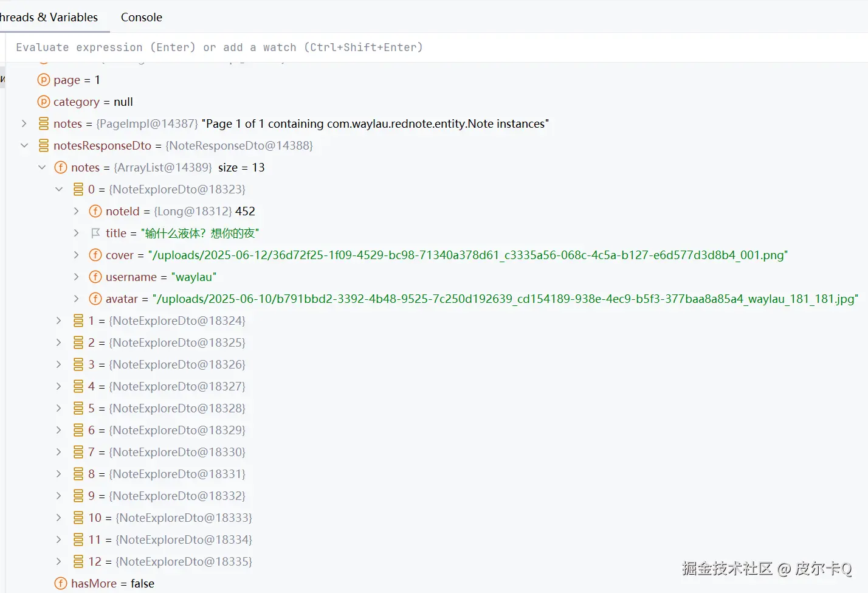The image size is (868, 593).
Task: Expand element 7 NoteExploreDto@18330
Action: coord(59,452)
